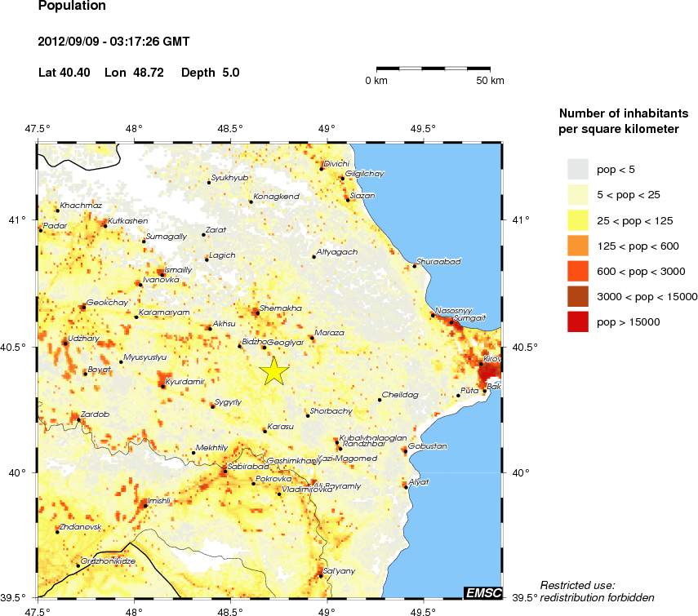Screen dimensions: 698x616
Task: Click the 'Divichi' town label
Action: click(x=336, y=164)
